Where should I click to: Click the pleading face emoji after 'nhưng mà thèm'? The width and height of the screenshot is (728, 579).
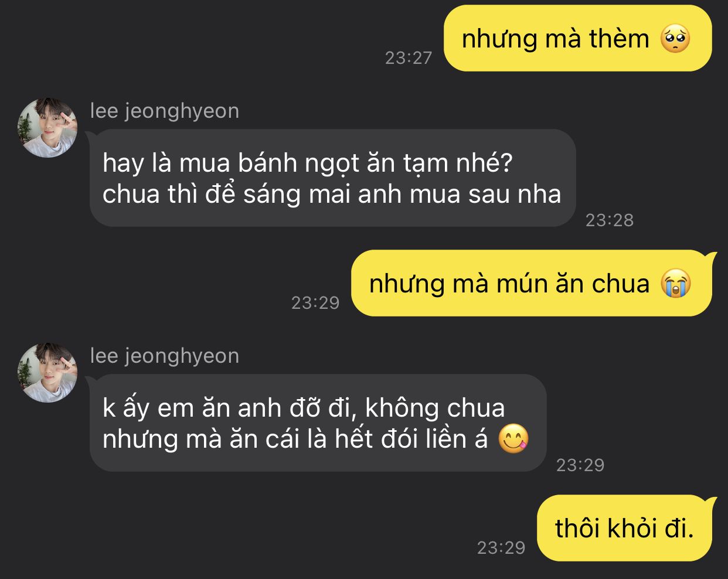pyautogui.click(x=675, y=39)
